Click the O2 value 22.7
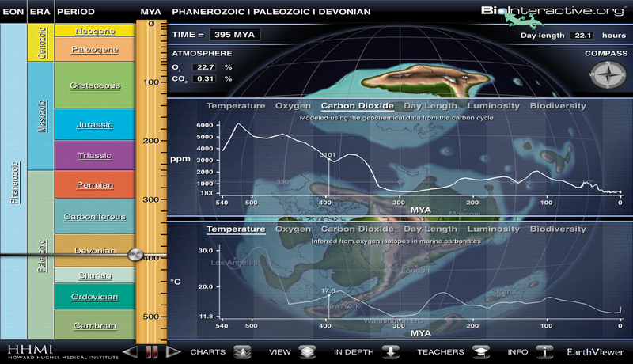Image resolution: width=633 pixels, height=364 pixels. 205,67
